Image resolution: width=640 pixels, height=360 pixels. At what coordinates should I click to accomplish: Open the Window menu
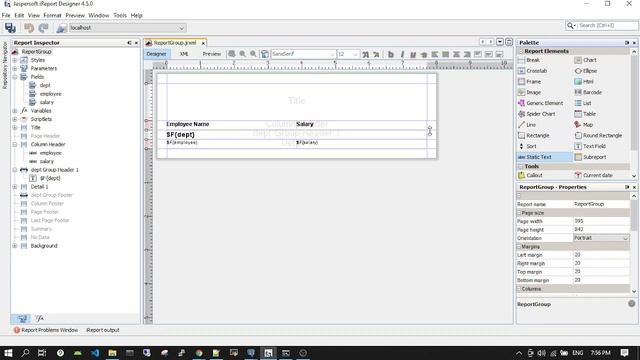click(99, 16)
